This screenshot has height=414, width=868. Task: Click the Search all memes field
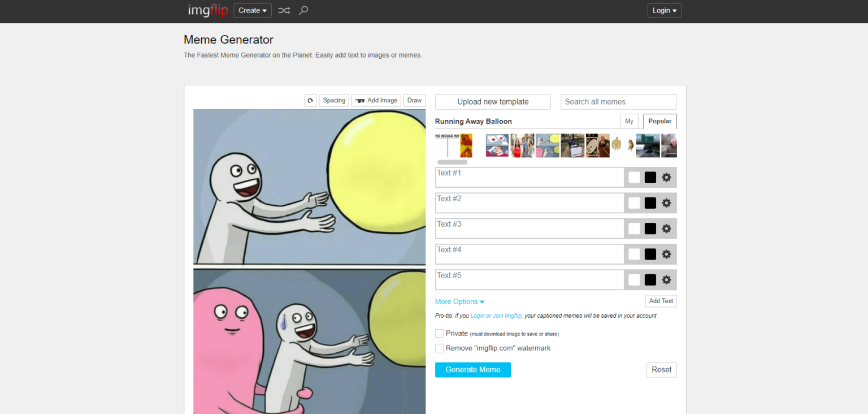tap(618, 102)
